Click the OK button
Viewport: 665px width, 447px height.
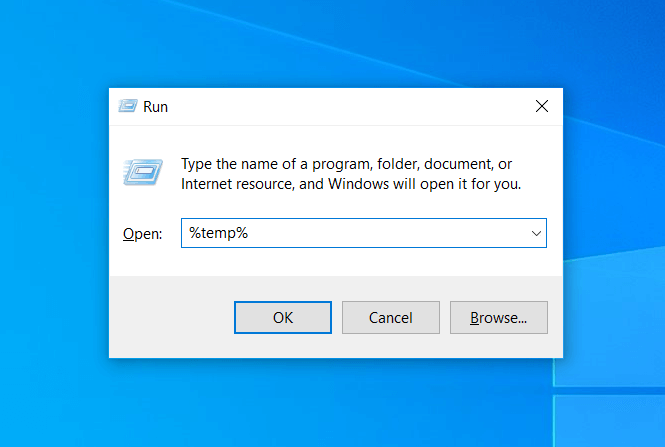[x=283, y=317]
